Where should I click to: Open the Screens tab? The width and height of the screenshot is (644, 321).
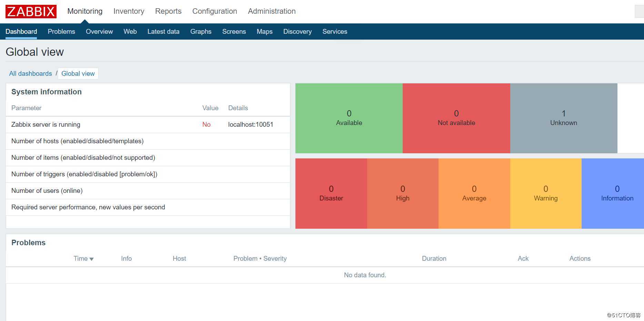pyautogui.click(x=234, y=31)
